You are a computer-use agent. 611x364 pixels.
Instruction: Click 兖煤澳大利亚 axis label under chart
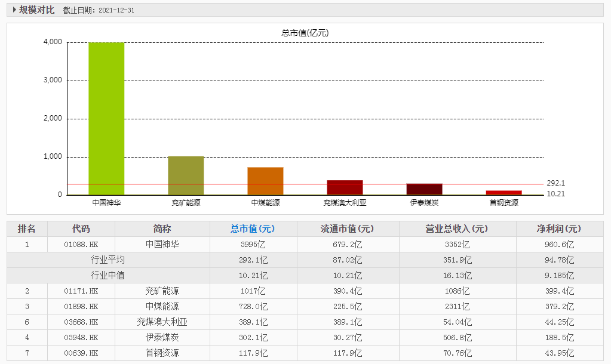345,202
